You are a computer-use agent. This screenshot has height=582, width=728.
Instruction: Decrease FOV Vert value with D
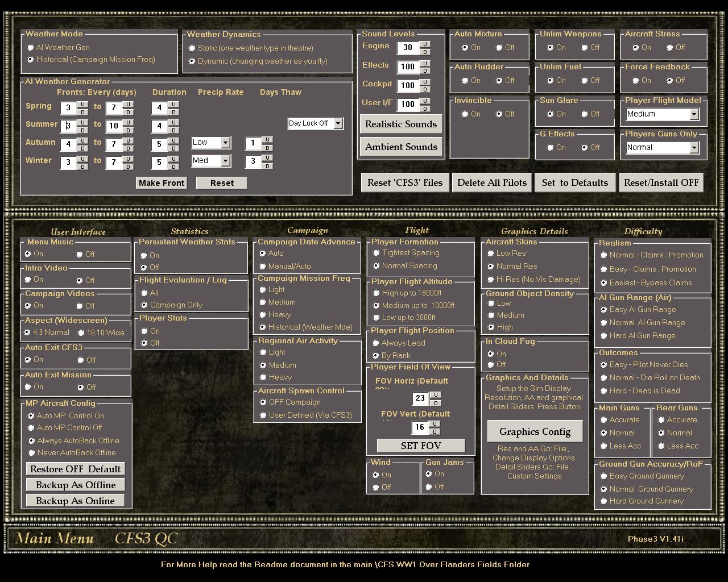435,431
